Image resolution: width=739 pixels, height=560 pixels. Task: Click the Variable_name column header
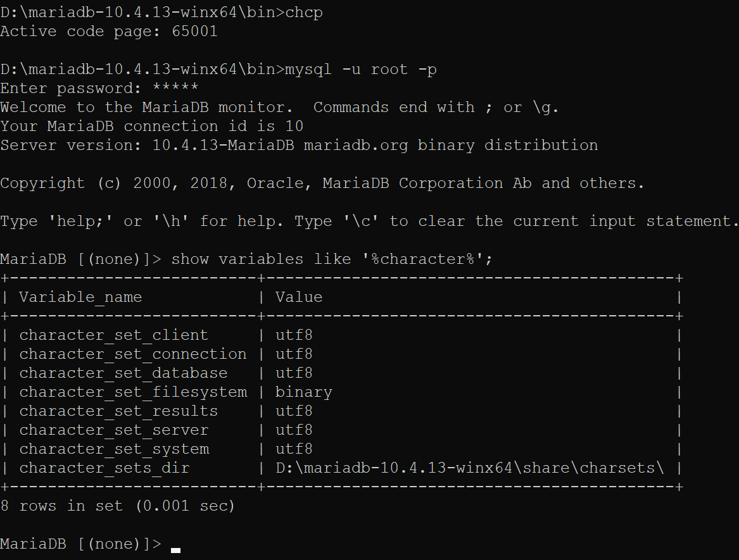[x=80, y=297]
